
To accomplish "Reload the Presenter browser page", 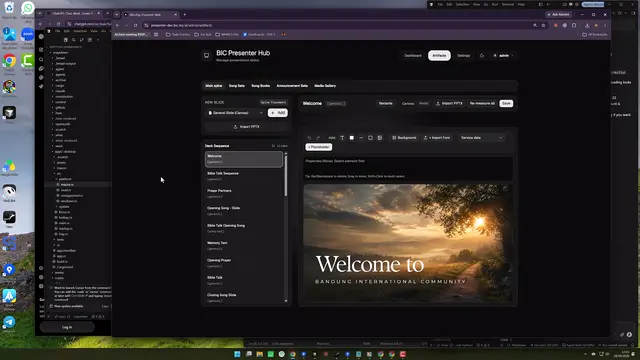I will tap(136, 25).
